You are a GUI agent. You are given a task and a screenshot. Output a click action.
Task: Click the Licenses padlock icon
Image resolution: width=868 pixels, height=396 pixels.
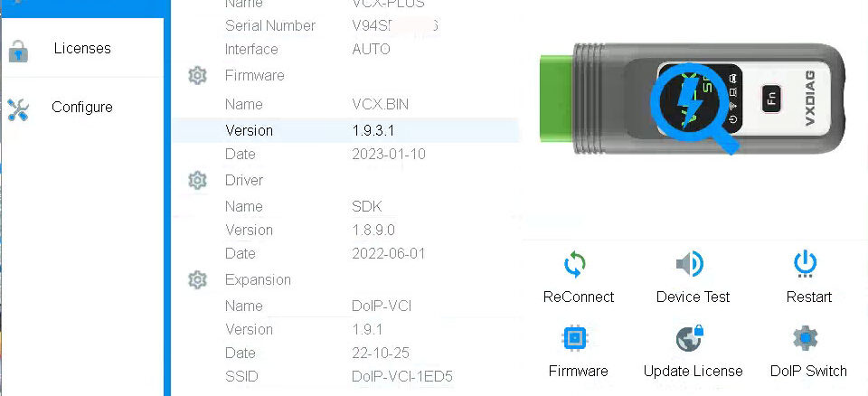[18, 51]
